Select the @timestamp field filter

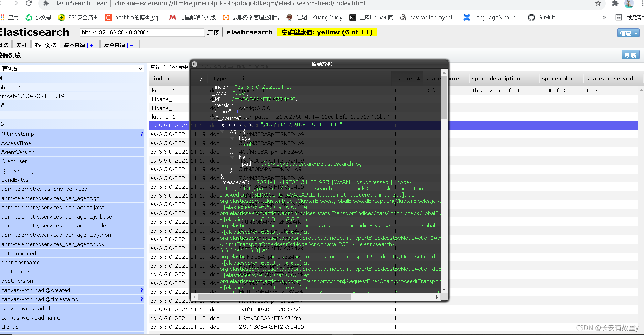(72, 134)
